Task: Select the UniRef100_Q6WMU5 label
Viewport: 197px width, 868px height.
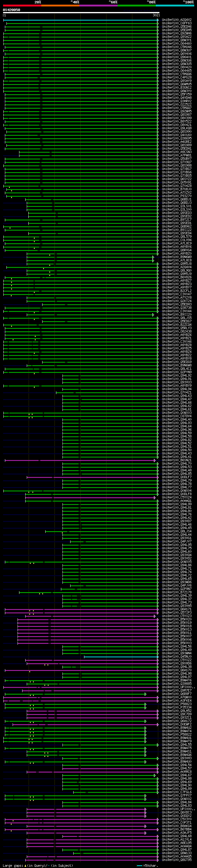Action: tap(177, 84)
